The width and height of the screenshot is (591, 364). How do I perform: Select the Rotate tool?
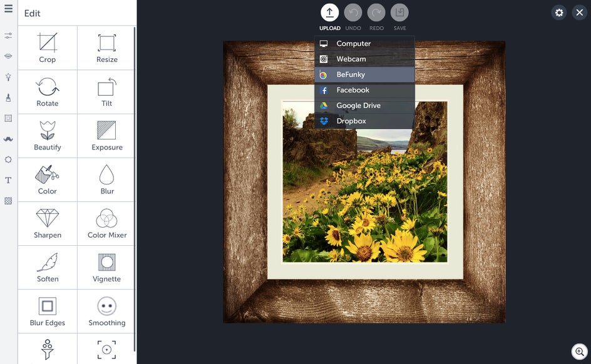(48, 92)
